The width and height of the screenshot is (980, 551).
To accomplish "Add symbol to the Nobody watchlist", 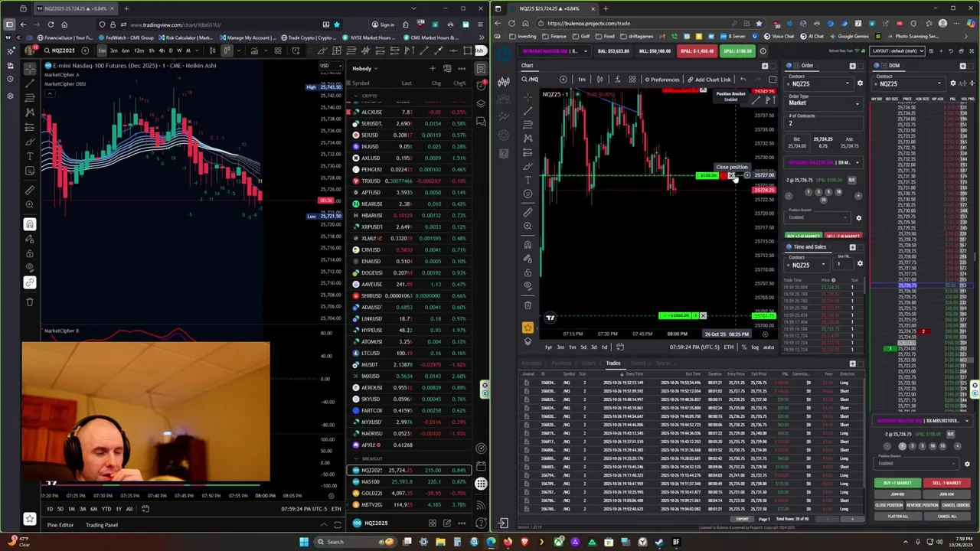I will (x=432, y=69).
